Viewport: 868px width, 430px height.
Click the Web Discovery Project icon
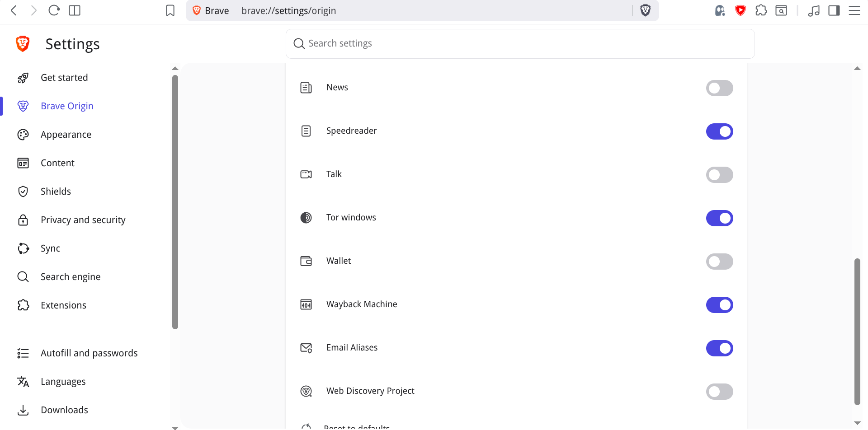306,391
